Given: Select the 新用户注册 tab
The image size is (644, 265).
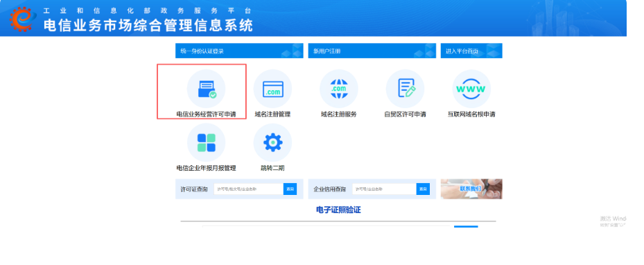Looking at the screenshot, I should [372, 51].
